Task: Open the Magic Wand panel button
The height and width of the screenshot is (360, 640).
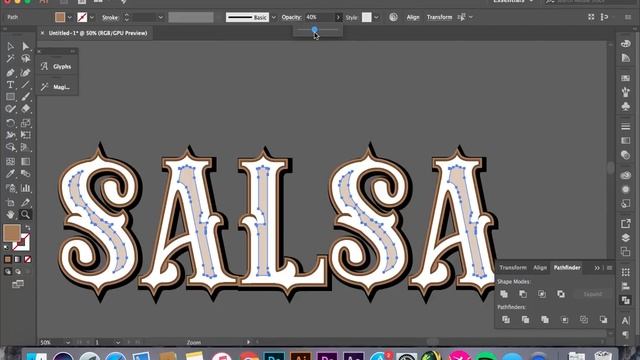Action: (x=58, y=87)
